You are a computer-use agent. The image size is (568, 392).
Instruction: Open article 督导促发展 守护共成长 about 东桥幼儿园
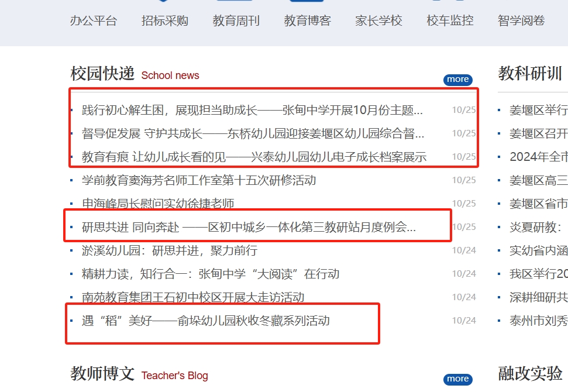click(x=253, y=133)
